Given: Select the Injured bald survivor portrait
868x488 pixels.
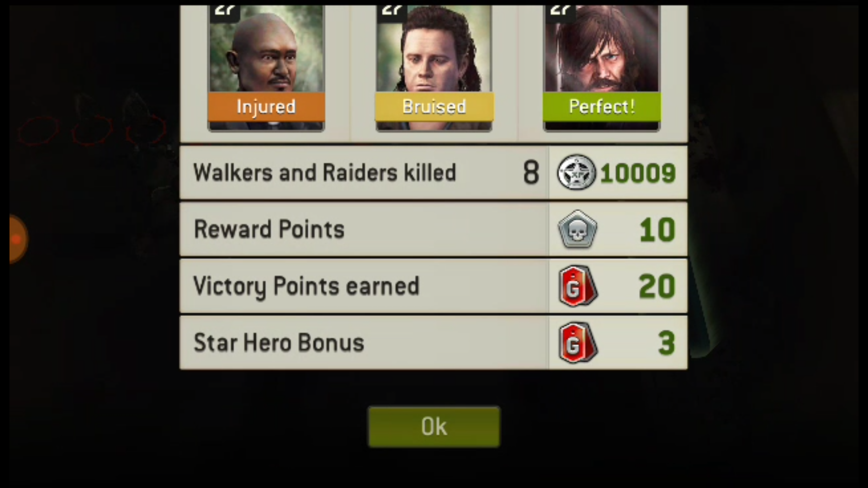Looking at the screenshot, I should [x=266, y=68].
